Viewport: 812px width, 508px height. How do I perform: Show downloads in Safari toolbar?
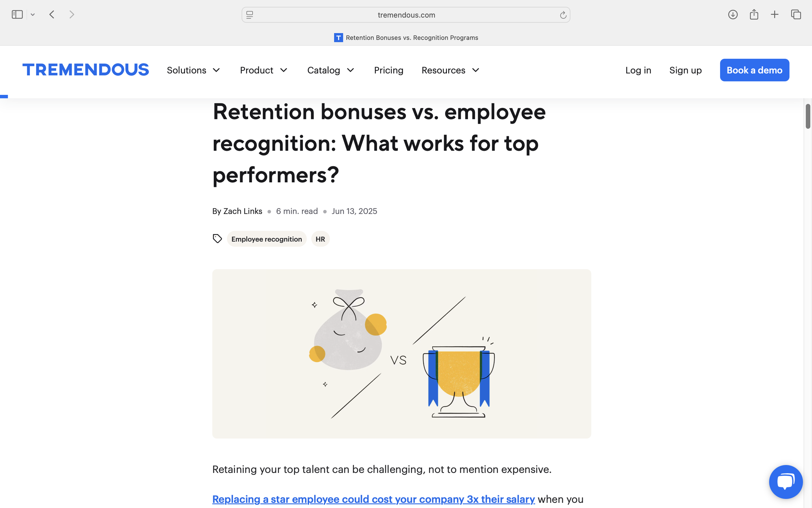click(732, 14)
